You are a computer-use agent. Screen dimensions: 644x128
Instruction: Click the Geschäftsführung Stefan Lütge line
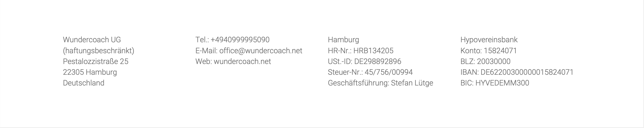click(x=381, y=83)
